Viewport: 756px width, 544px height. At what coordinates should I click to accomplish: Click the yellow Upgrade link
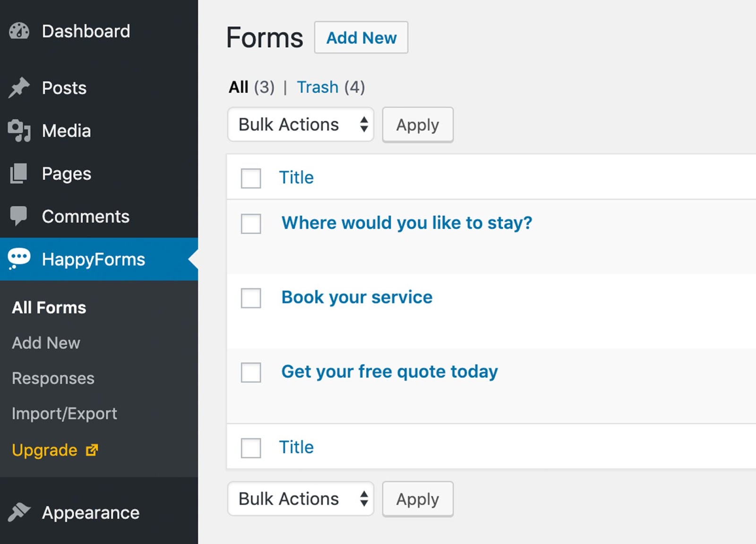55,450
